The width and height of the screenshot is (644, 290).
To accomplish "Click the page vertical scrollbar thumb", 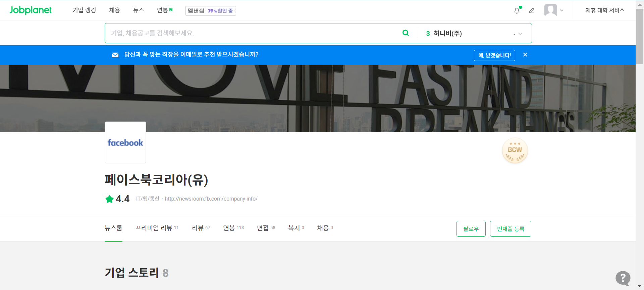I will coord(640,36).
